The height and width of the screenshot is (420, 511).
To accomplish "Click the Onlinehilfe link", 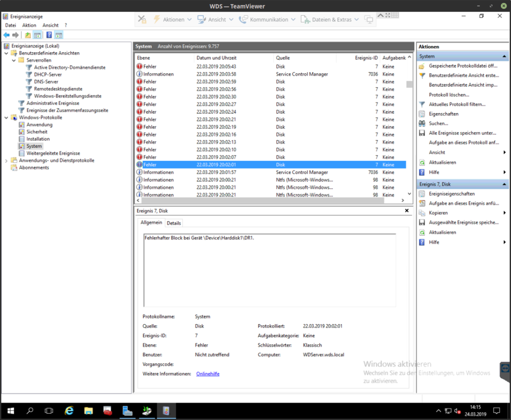I will (207, 374).
